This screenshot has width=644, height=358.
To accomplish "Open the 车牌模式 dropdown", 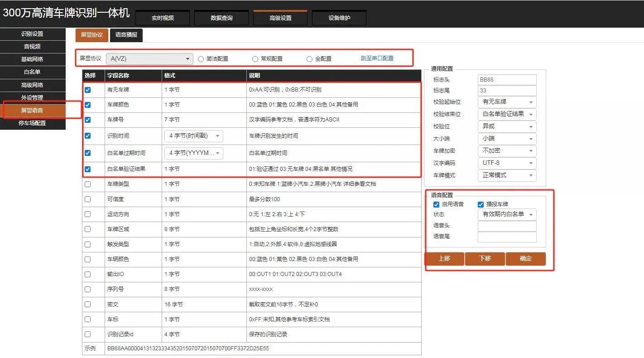I will pos(507,175).
